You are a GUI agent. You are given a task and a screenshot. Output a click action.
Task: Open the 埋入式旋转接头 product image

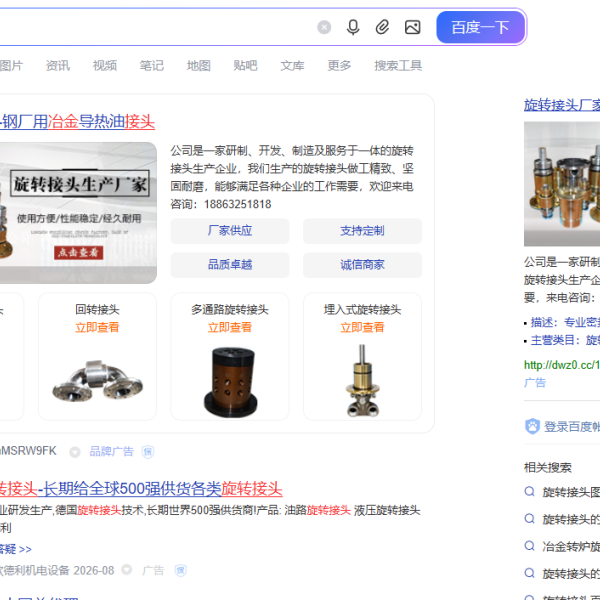click(362, 380)
